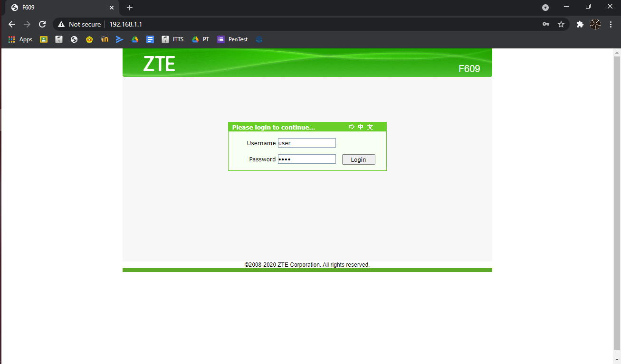Open the blue gear bookmark icon
Screen dimensions: 621x364
tap(259, 39)
